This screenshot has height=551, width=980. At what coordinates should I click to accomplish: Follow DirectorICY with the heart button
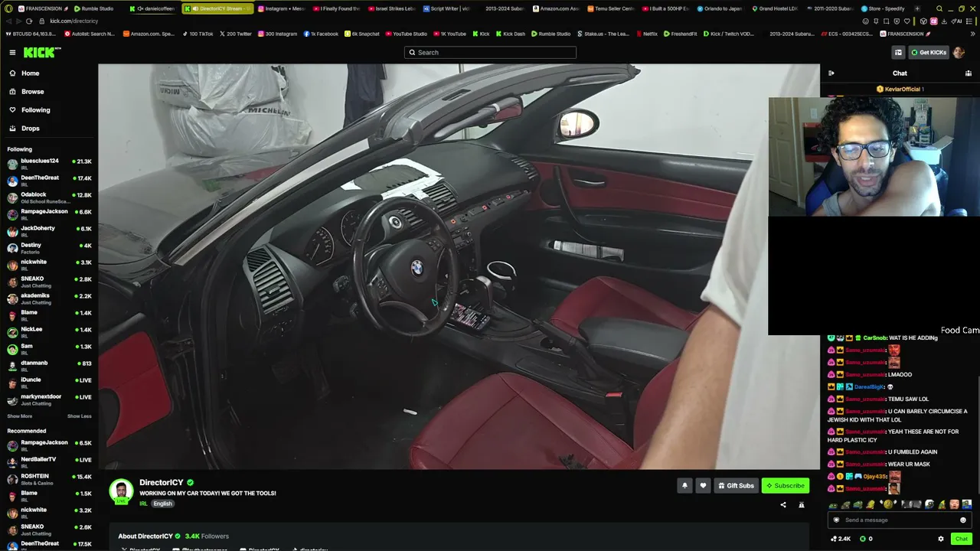point(703,485)
